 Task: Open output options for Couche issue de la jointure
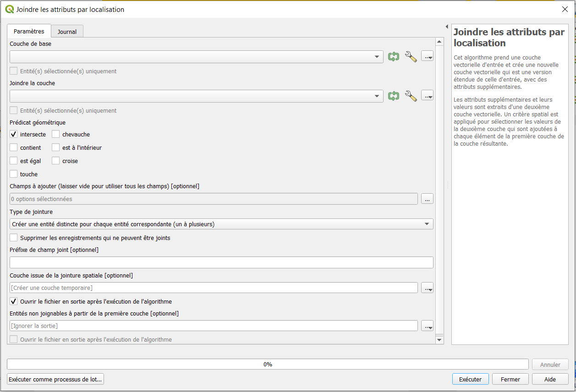[x=427, y=288]
